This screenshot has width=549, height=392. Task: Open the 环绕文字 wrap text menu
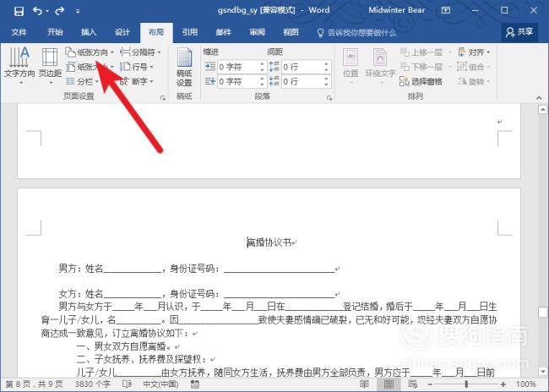[x=380, y=67]
